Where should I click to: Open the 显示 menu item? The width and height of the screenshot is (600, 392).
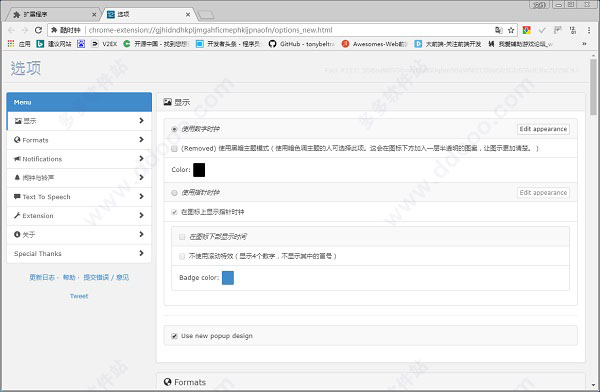pos(79,121)
